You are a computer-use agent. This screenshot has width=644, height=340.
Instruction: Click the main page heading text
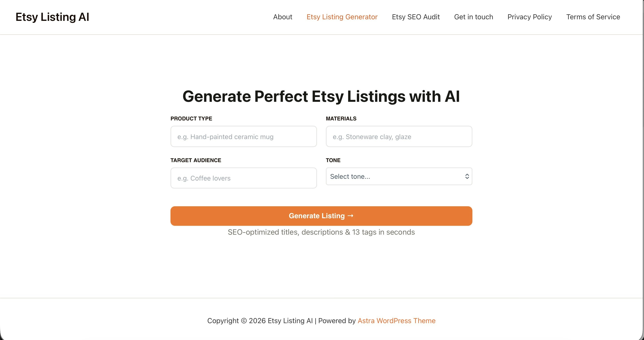coord(321,96)
